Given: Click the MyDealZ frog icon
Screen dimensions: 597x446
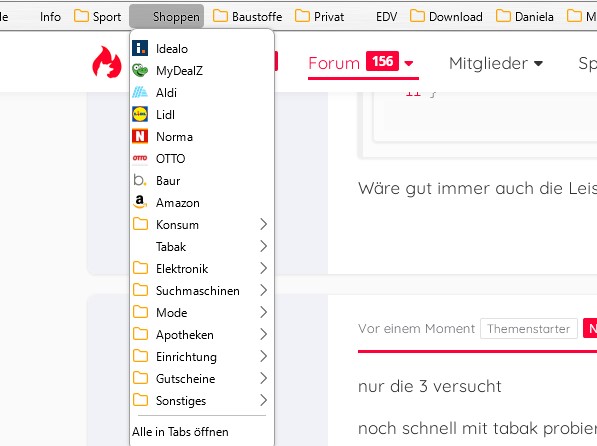Looking at the screenshot, I should coord(140,70).
